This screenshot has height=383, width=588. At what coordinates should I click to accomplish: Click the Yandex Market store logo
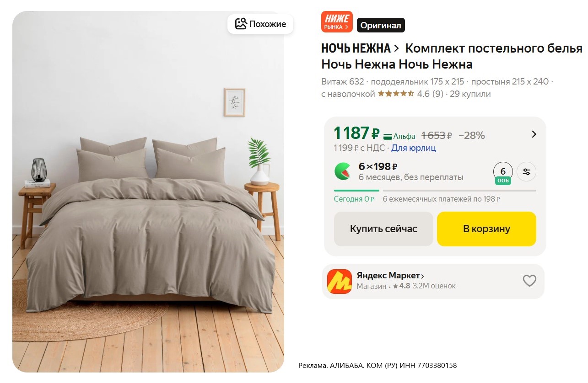(339, 281)
